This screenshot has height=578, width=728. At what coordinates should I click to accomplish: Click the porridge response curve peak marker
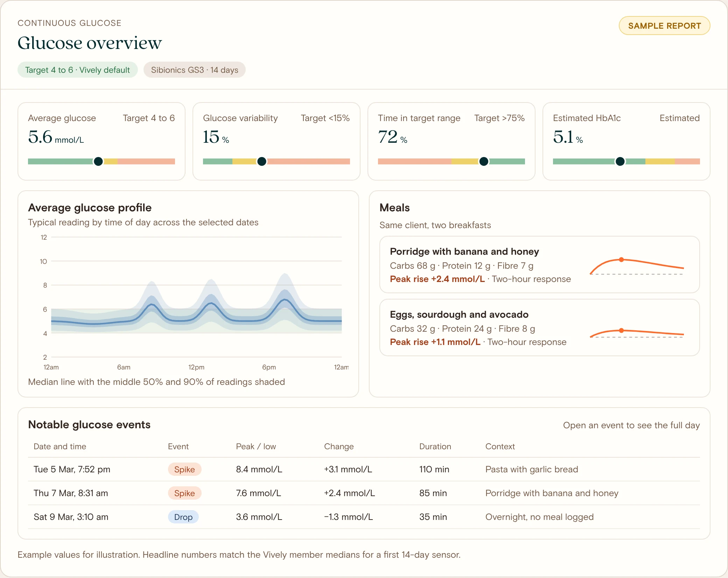(621, 260)
